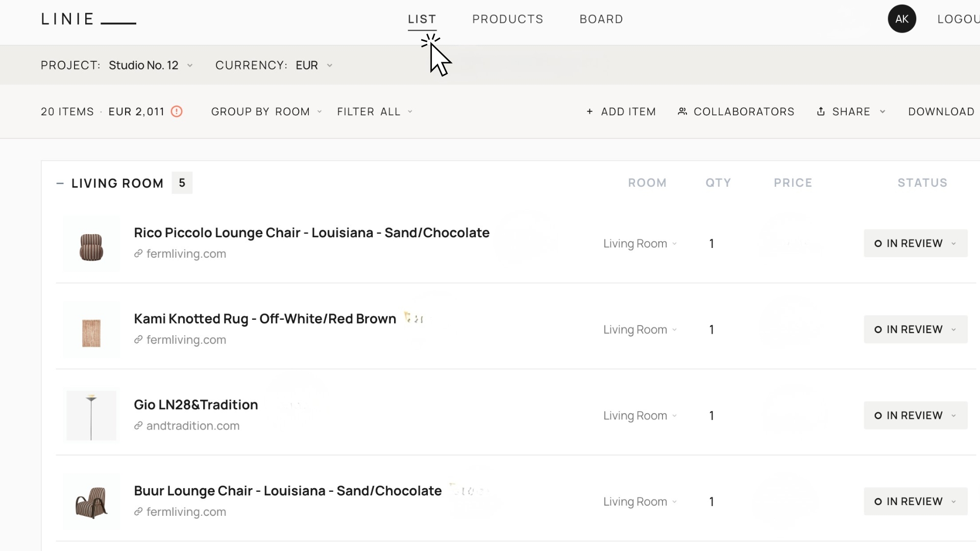Viewport: 980px width, 551px height.
Task: Open fermliving.com link under Buur Lounge Chair
Action: [186, 512]
